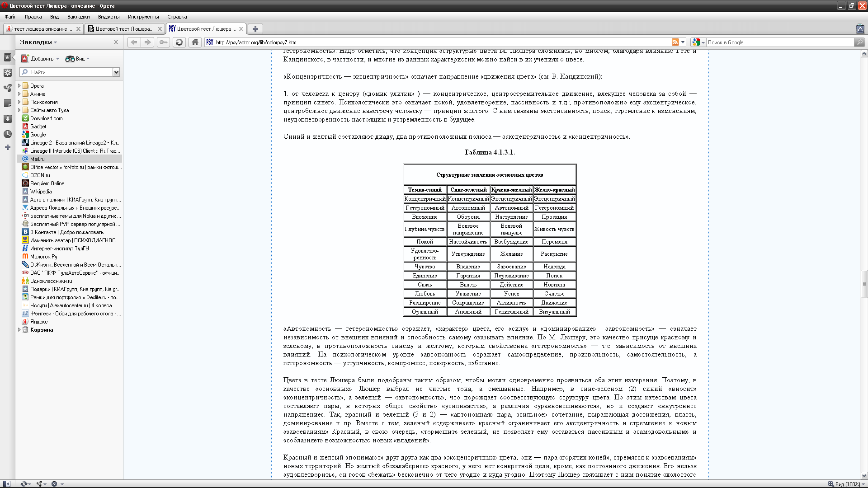Open the Mail.ru bookmark
Screen dimensions: 868x488
pos(37,159)
